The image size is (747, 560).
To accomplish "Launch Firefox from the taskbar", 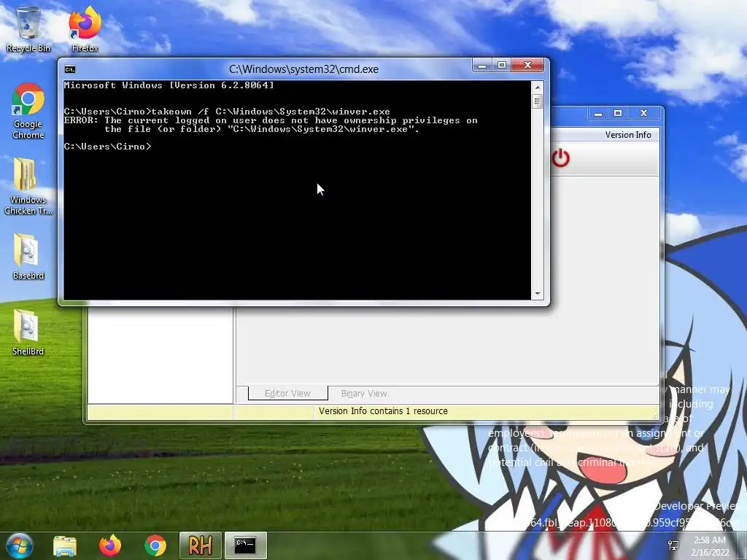I will (110, 545).
